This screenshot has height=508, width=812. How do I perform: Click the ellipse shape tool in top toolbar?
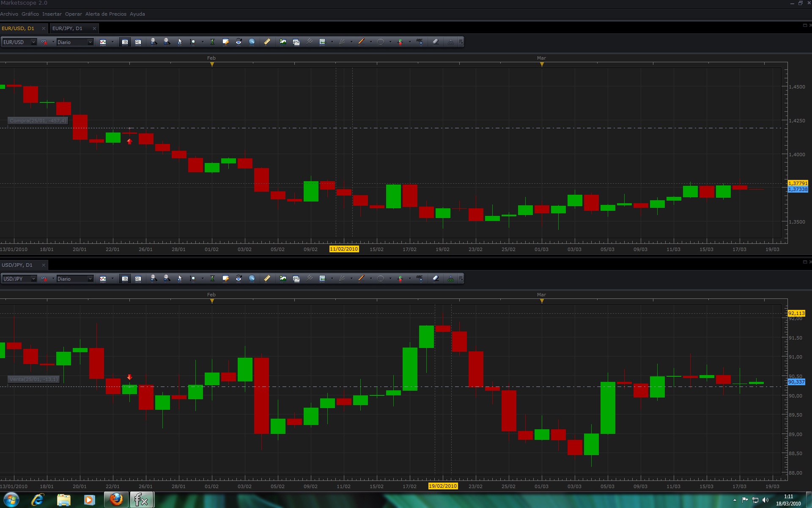pos(380,41)
